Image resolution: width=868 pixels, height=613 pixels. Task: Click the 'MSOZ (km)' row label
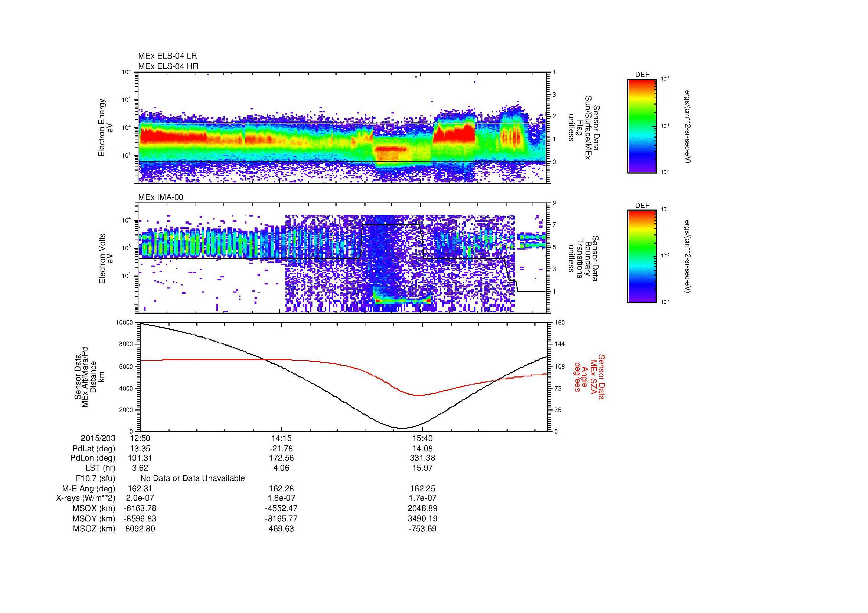[x=94, y=529]
